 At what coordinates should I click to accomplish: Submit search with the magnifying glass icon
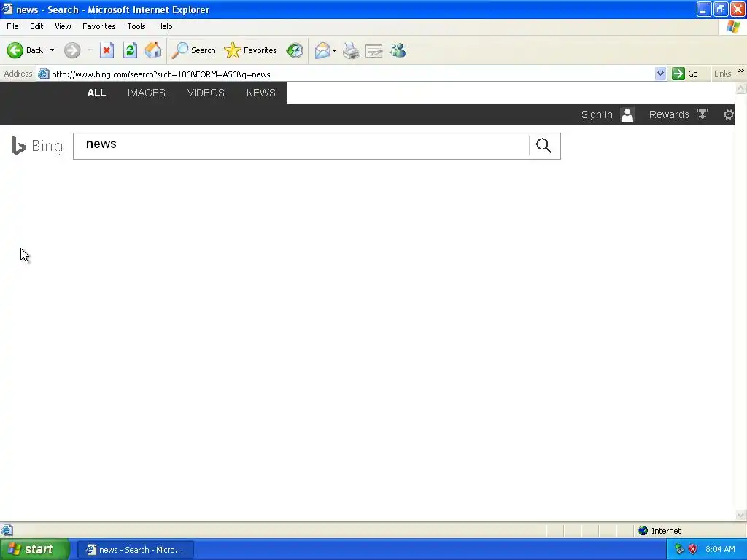[543, 146]
